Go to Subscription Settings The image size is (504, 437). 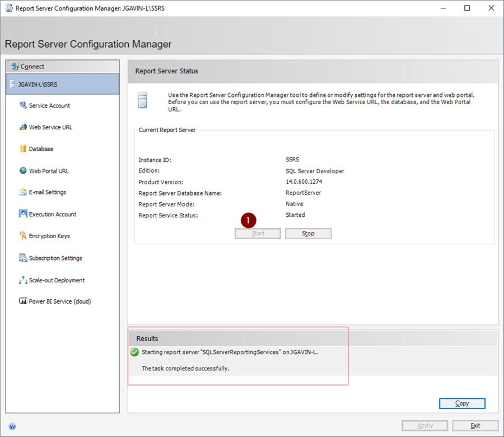[x=55, y=258]
